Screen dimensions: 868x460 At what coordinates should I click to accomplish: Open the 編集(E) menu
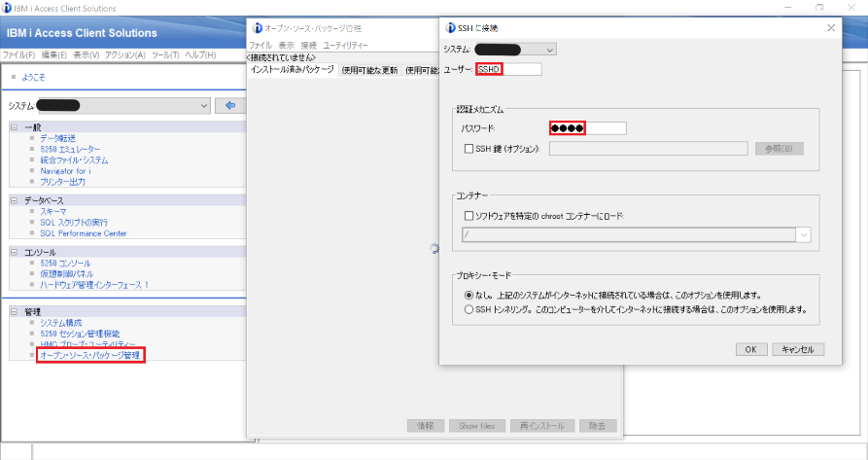pos(54,54)
